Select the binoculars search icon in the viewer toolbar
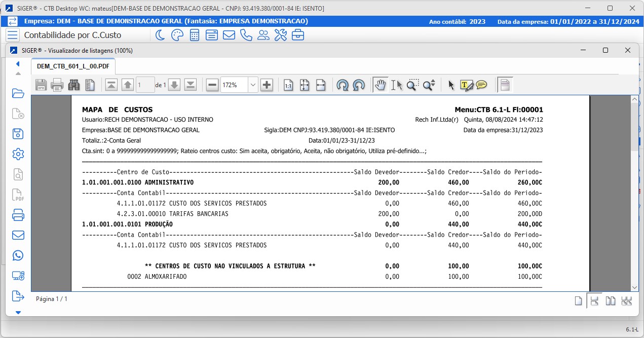 [x=73, y=85]
